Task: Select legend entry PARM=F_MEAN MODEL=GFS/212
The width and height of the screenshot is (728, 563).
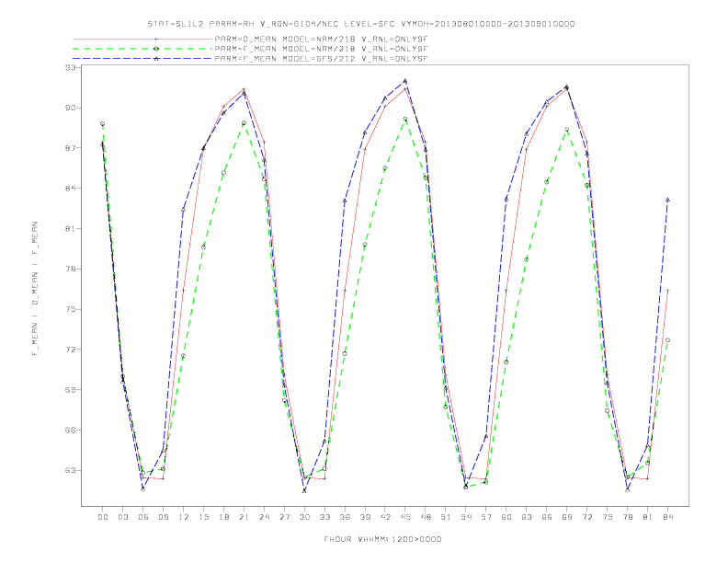Action: [321, 59]
